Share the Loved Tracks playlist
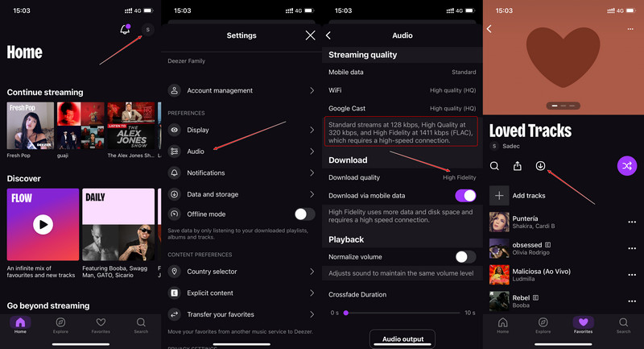Image resolution: width=644 pixels, height=349 pixels. [x=518, y=166]
